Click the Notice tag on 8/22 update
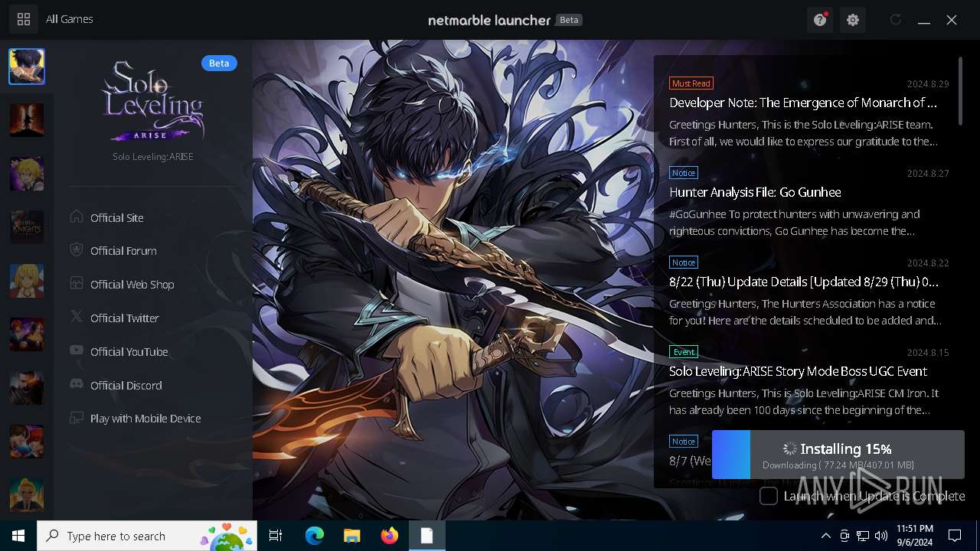The image size is (980, 551). [x=684, y=262]
